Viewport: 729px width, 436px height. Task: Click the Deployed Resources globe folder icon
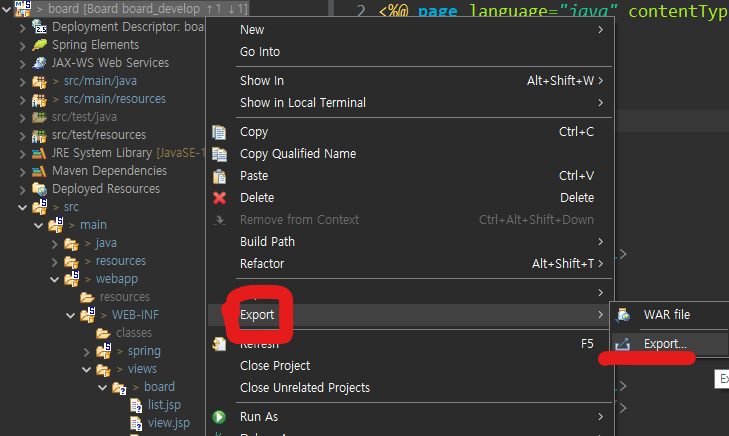coord(40,189)
